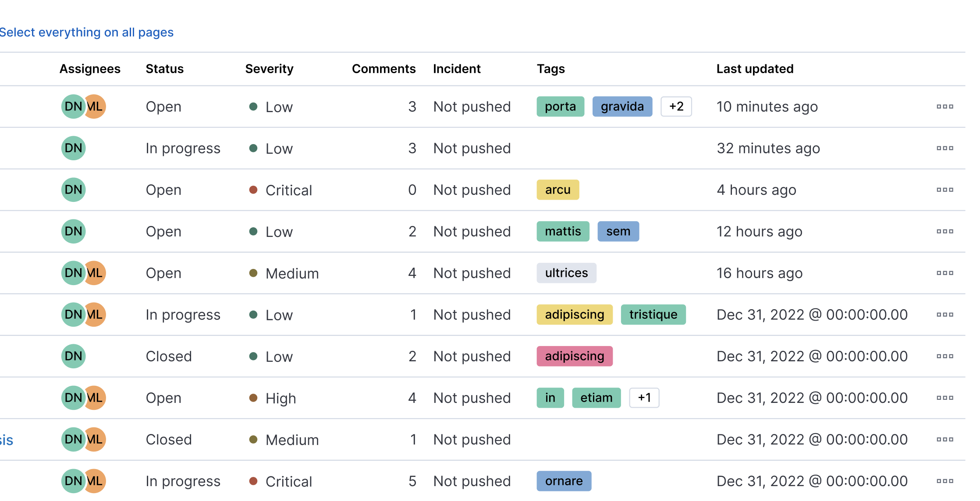Expand the +2 hidden tags in the first row

[676, 106]
